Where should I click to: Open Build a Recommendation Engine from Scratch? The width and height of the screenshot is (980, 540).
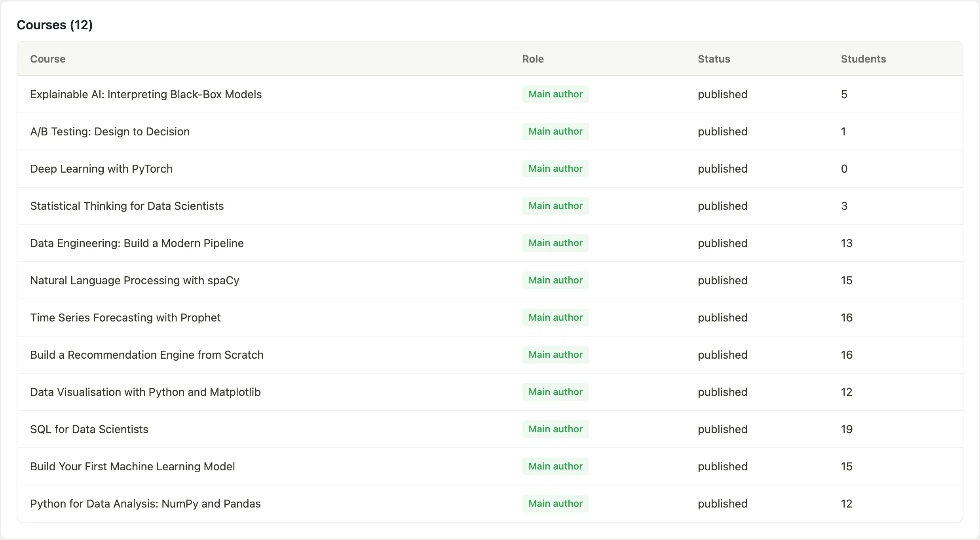[147, 355]
